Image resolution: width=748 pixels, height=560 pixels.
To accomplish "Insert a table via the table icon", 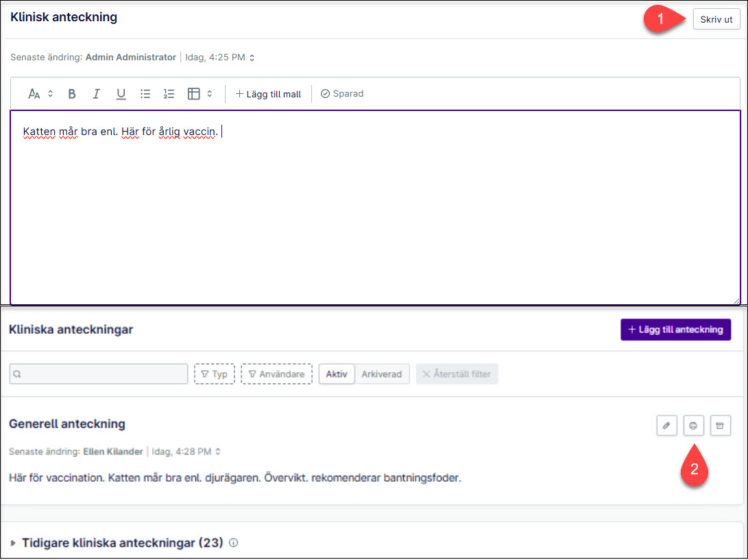I will (x=193, y=94).
